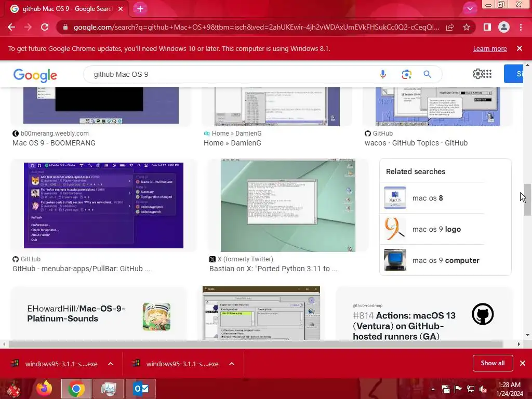Open Windows Start button

[x=14, y=389]
